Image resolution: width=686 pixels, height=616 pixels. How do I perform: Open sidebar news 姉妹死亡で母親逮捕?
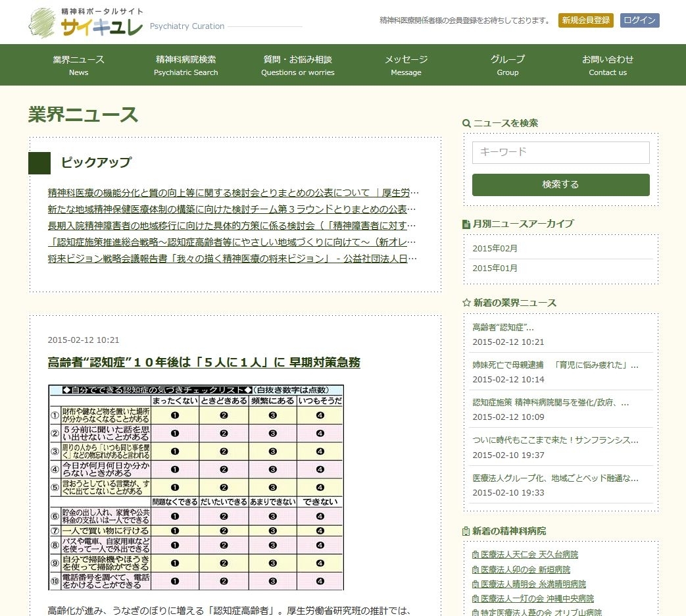pos(555,365)
